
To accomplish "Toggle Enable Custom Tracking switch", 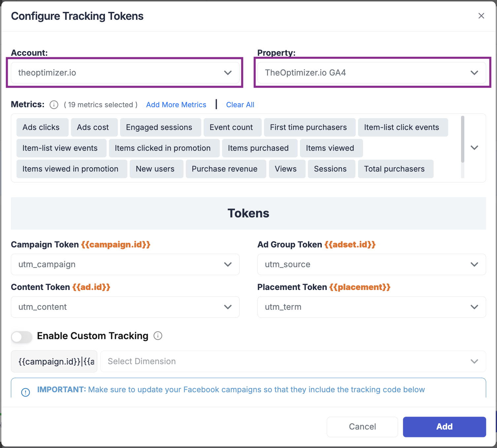I will click(22, 337).
